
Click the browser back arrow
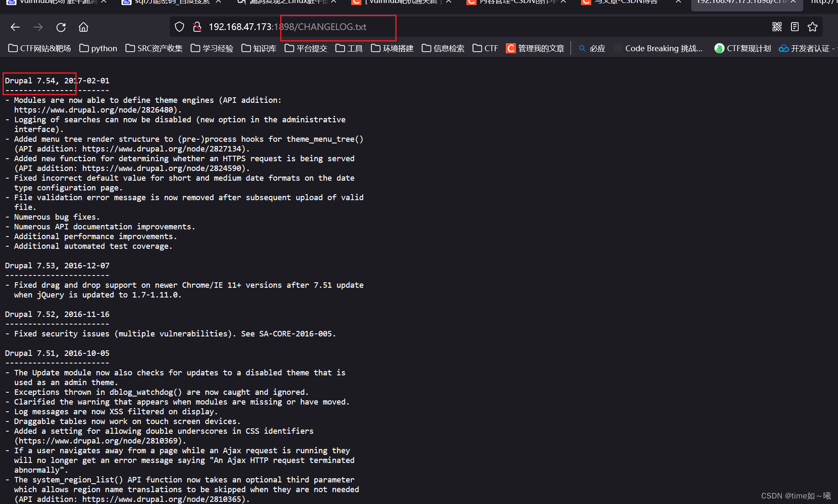[15, 27]
